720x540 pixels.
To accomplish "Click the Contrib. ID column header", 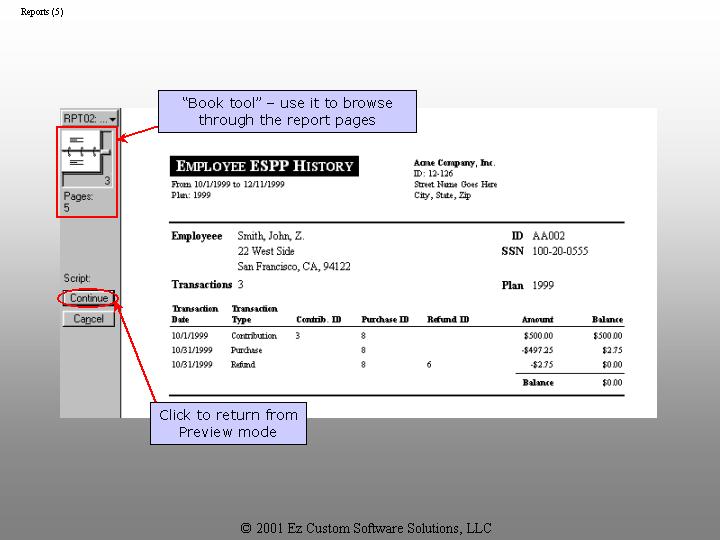I will click(319, 320).
